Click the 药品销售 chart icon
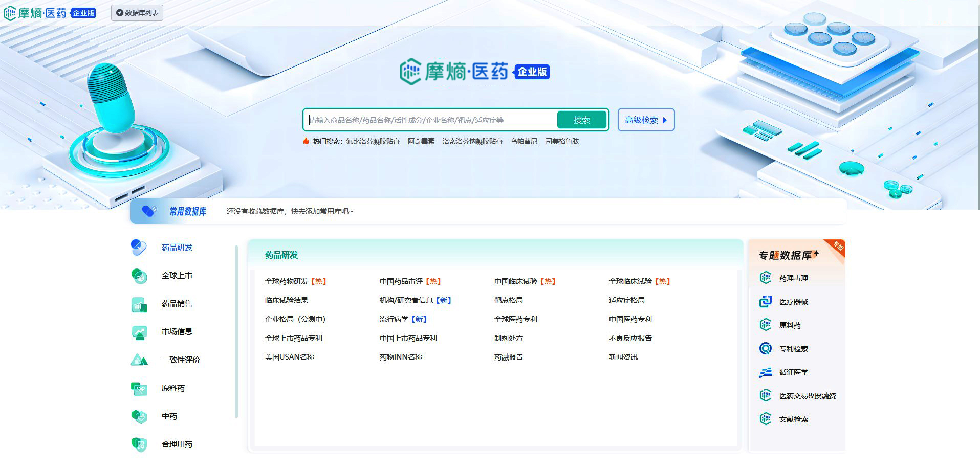 tap(139, 304)
